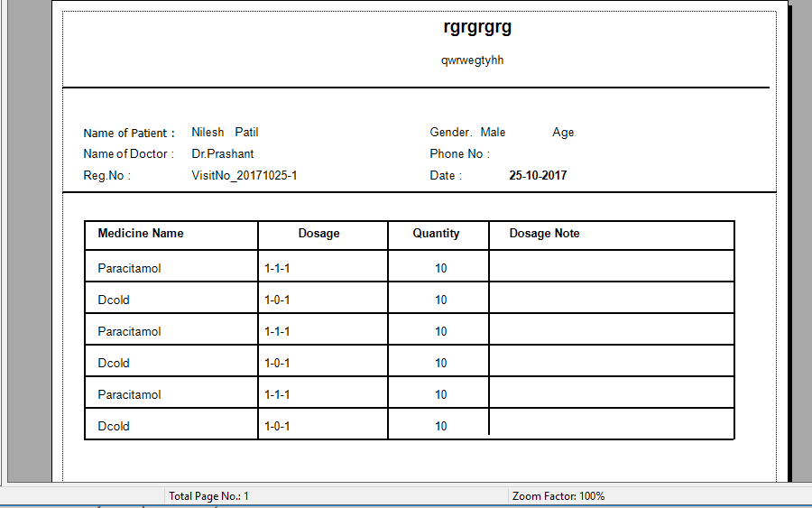The height and width of the screenshot is (508, 812).
Task: Click the 'Phone No :' label
Action: tap(459, 153)
